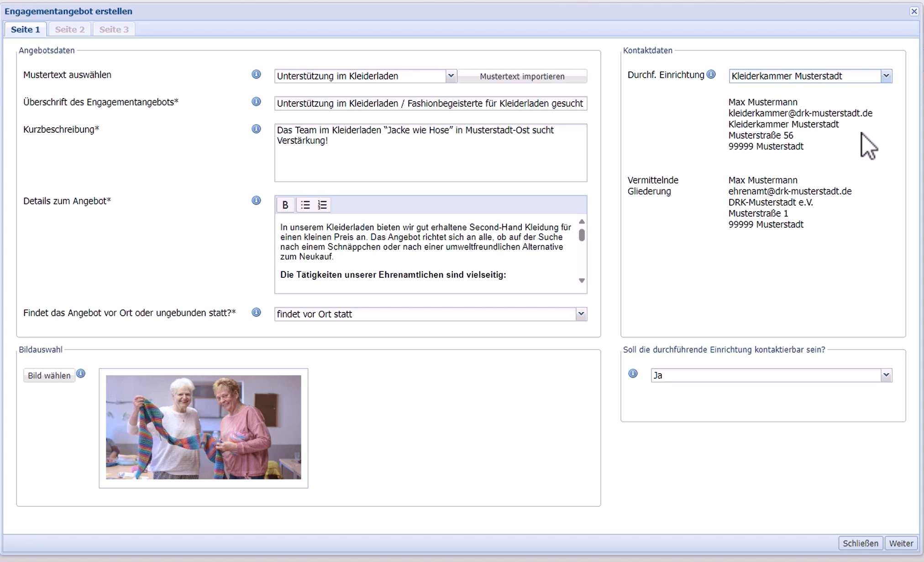Screen dimensions: 924x562
Task: Click info icon beside Details zum Angebot
Action: tap(256, 201)
